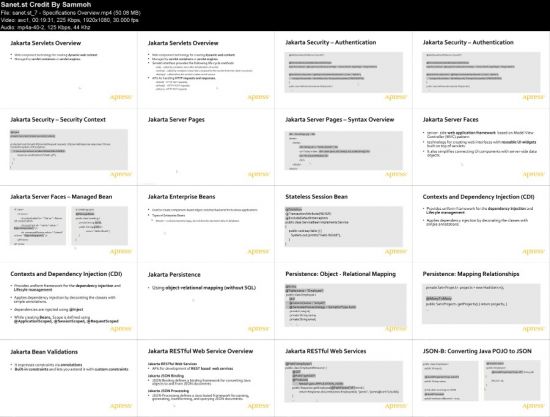Click the 'Sanet.st Credit By Sammoh' header text
The height and width of the screenshot is (417, 550).
(46, 5)
